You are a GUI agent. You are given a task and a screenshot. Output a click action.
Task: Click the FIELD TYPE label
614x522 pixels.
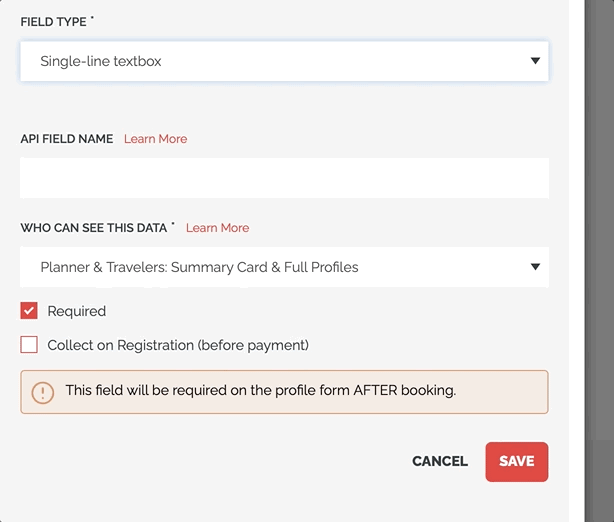point(53,22)
